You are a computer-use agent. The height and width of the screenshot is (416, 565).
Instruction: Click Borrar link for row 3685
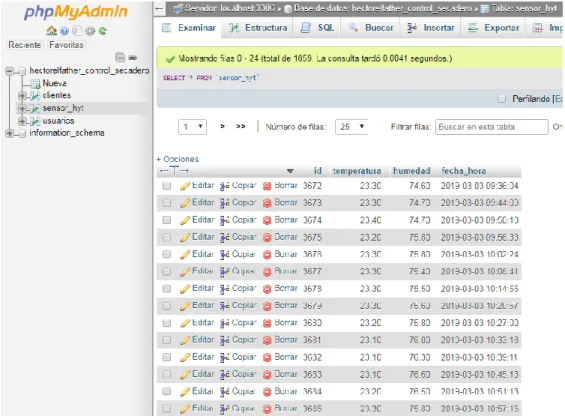[x=286, y=409]
